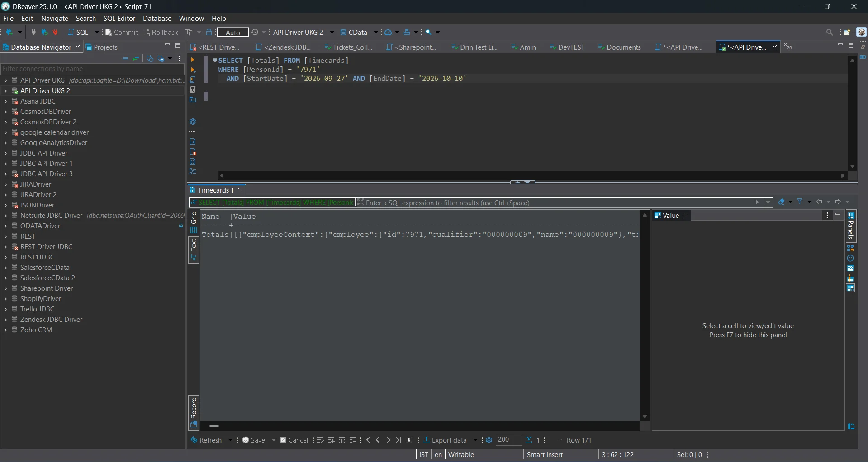This screenshot has width=868, height=462.
Task: Run SQL statement with orange play arrow
Action: (193, 60)
